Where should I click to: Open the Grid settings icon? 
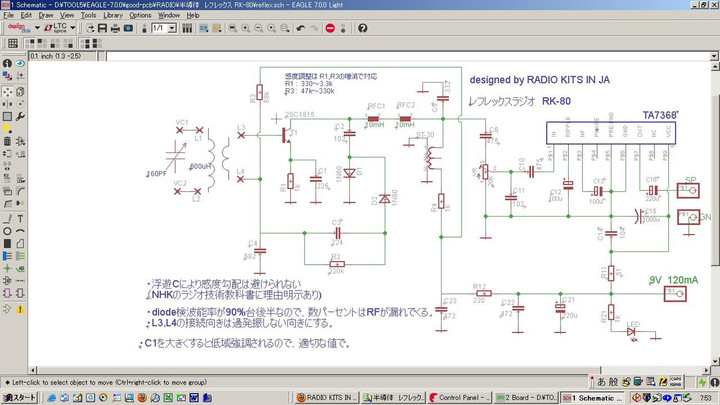(13, 45)
